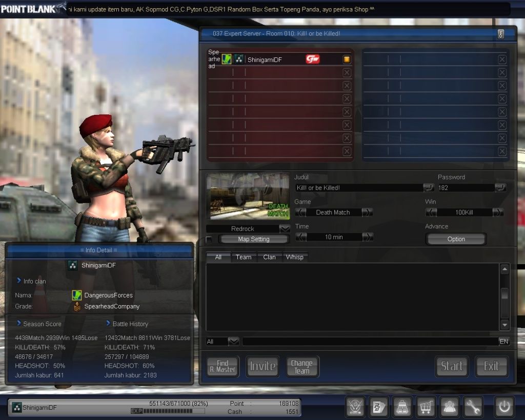This screenshot has height=420, width=525.
Task: Open the inventory backpack
Action: [x=402, y=407]
